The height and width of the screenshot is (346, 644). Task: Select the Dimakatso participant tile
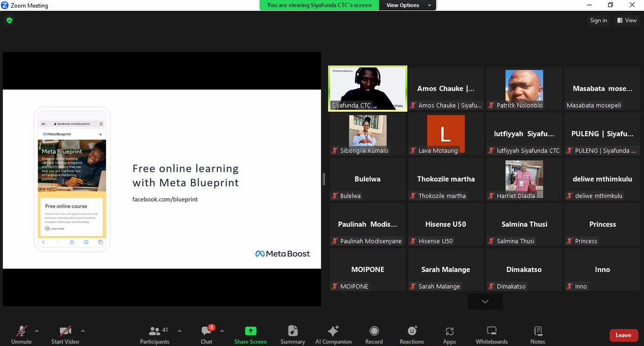[524, 269]
